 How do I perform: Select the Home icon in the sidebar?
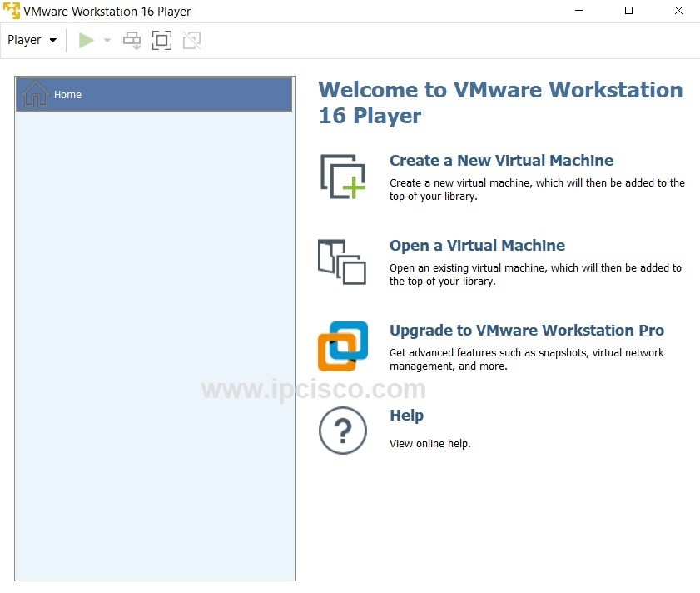click(35, 94)
